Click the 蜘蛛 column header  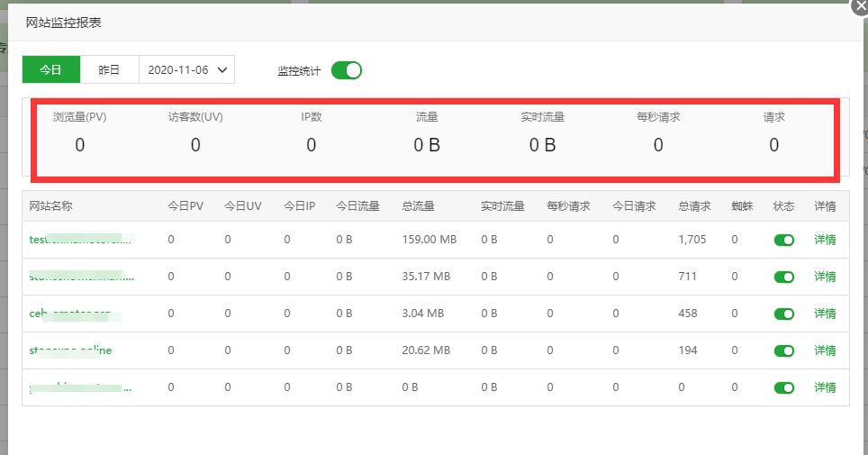(x=742, y=205)
